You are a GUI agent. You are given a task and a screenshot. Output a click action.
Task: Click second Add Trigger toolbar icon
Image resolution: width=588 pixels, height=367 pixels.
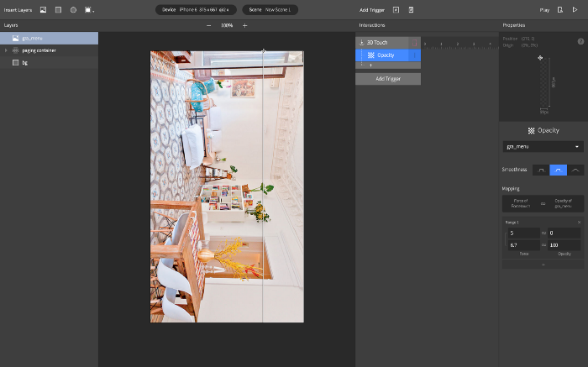pyautogui.click(x=411, y=10)
